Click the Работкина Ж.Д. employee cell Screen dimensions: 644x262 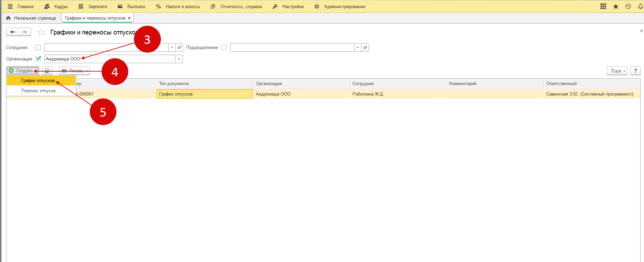coord(398,94)
